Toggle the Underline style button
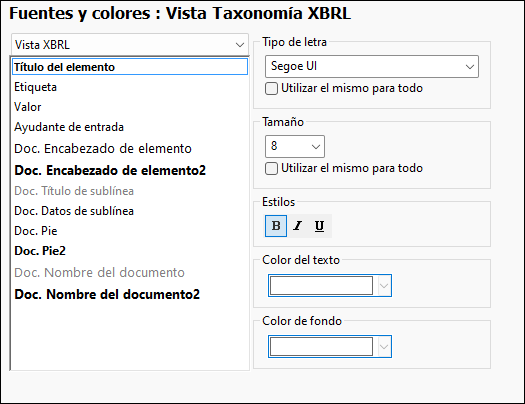The width and height of the screenshot is (525, 404). [320, 226]
